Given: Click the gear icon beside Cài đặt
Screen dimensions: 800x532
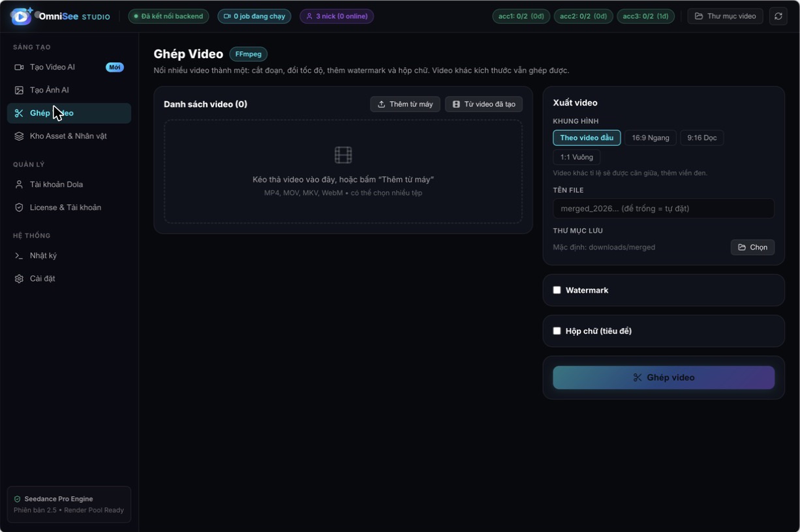Looking at the screenshot, I should coord(19,278).
